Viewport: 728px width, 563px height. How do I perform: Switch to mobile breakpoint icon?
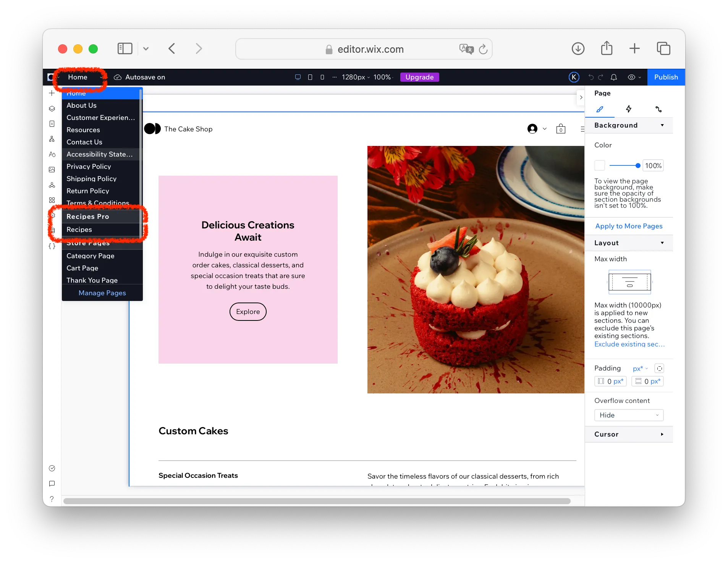[x=322, y=77]
